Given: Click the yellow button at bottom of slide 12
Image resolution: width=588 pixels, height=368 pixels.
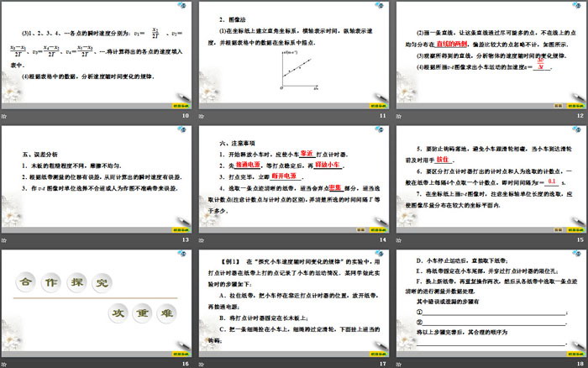Looking at the screenshot, I should pos(575,106).
